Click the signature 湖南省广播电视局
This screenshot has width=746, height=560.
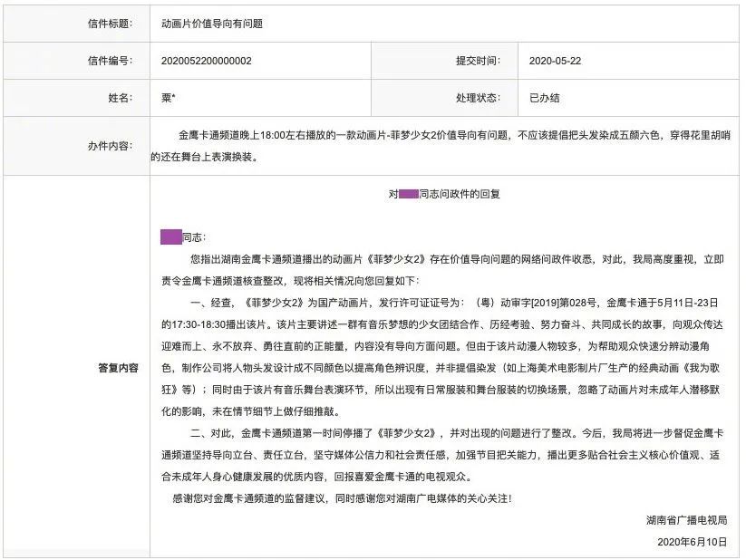click(x=686, y=520)
